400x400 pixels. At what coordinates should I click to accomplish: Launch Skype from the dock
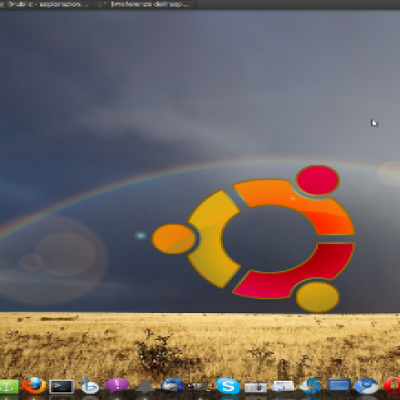coord(228,386)
